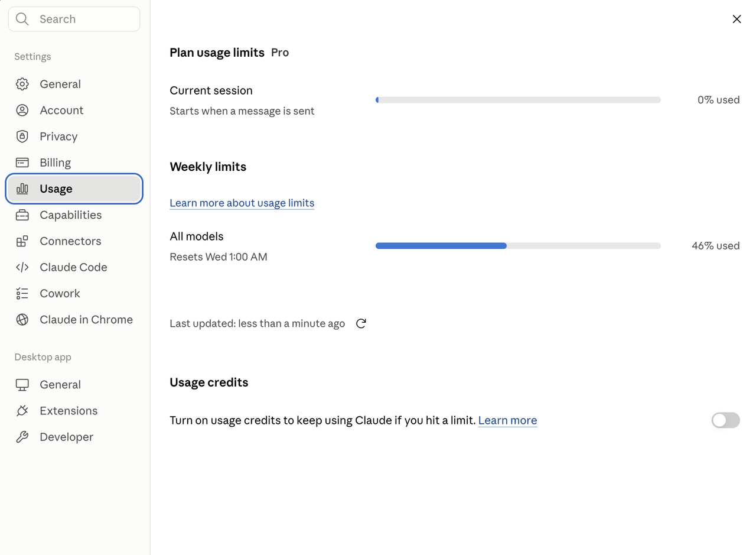Click the Connectors blocks icon

coord(22,241)
